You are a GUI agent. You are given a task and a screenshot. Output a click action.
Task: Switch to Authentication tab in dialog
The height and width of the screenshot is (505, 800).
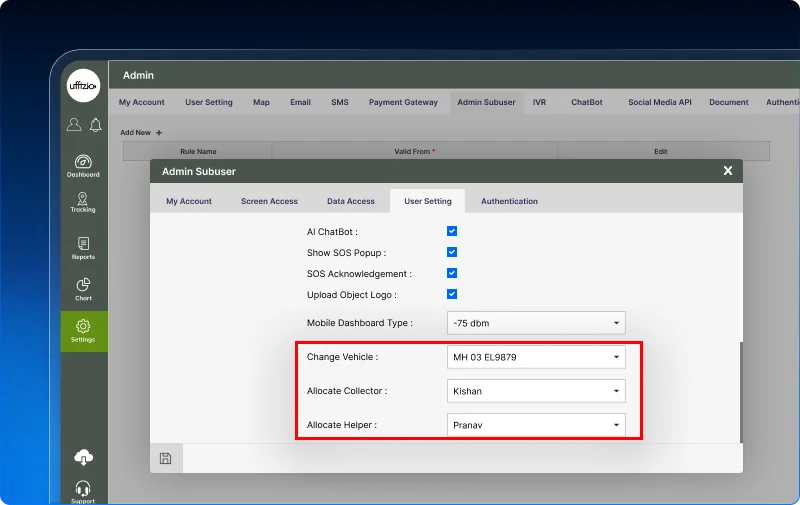[x=509, y=201]
